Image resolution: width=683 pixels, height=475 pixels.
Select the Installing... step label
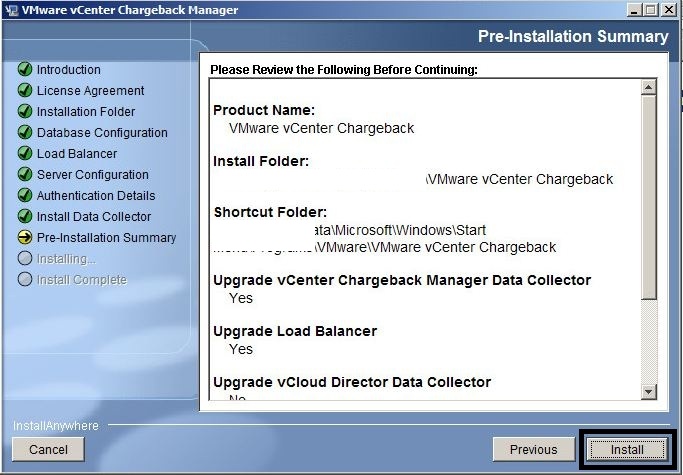click(x=66, y=259)
